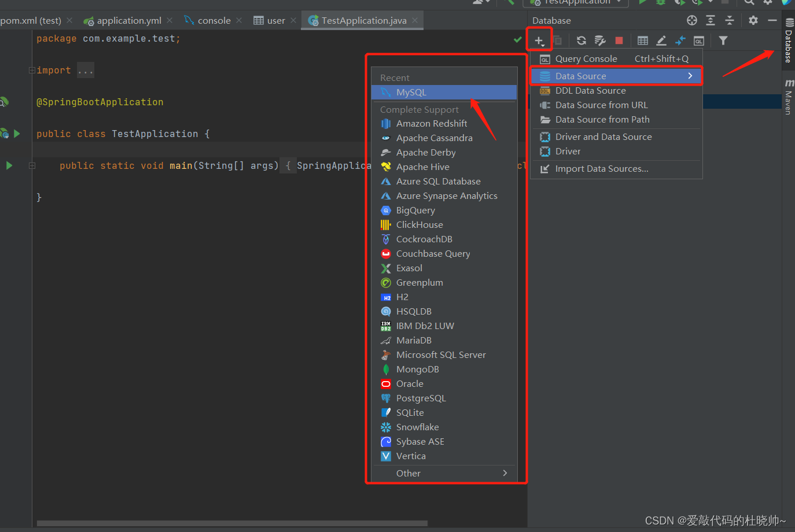Open query console icon in Database toolbar

[699, 40]
